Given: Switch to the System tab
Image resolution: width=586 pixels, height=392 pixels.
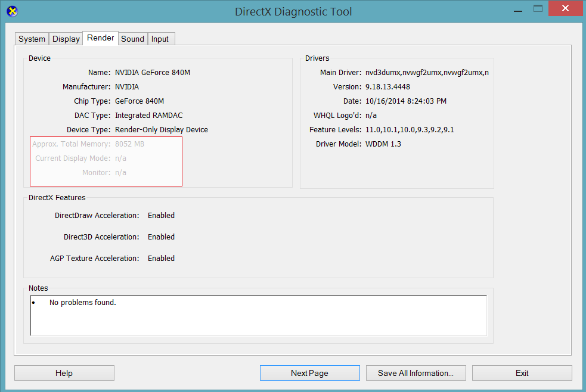Looking at the screenshot, I should pos(32,39).
